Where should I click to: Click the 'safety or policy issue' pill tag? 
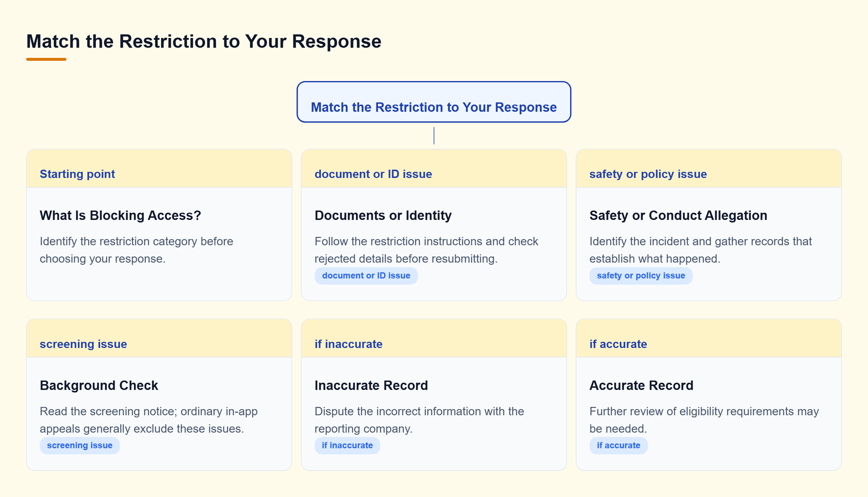coord(641,276)
